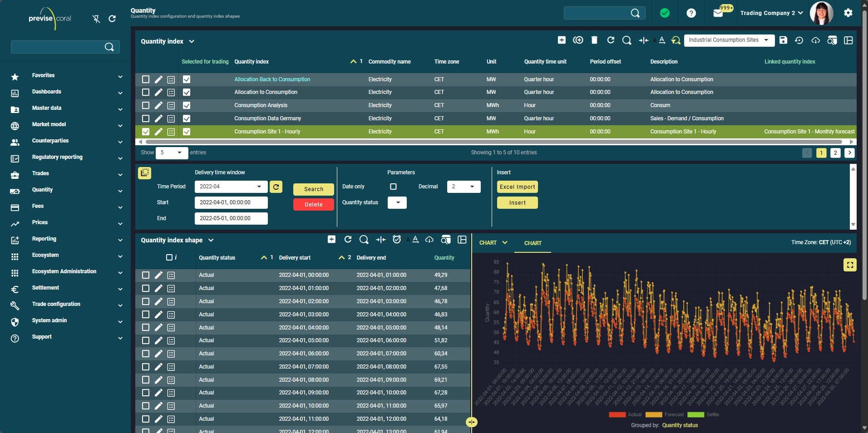868x433 pixels.
Task: Open the Time Period 2022-04 dropdown
Action: coord(231,187)
